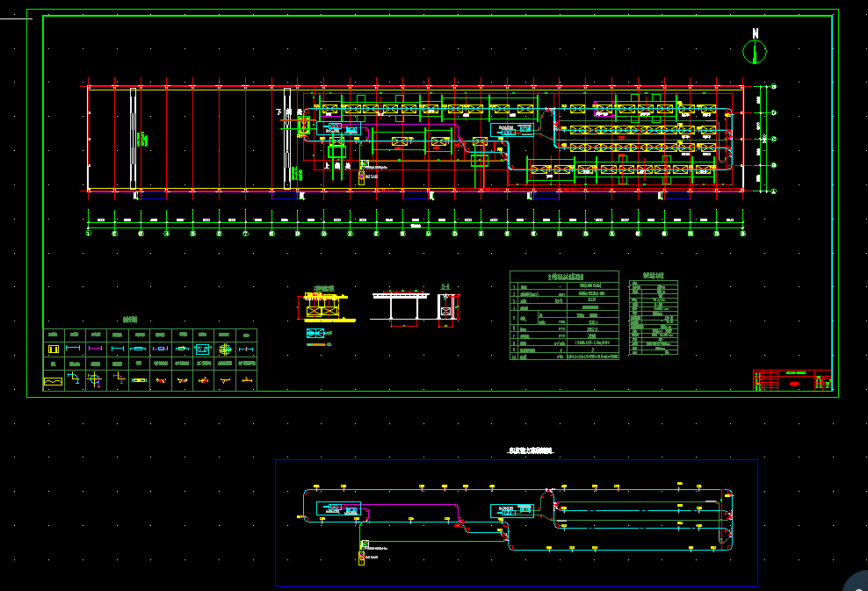868x591 pixels.
Task: Select the first white vertical column in plan
Action: point(133,139)
